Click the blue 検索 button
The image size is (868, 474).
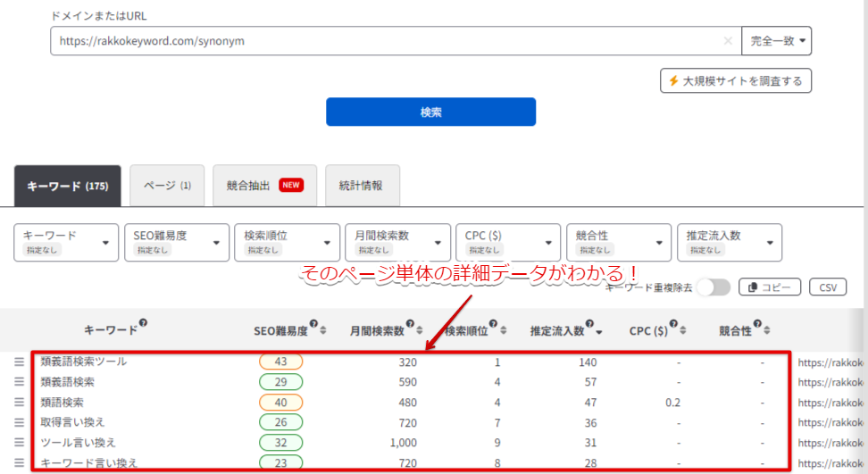click(430, 112)
